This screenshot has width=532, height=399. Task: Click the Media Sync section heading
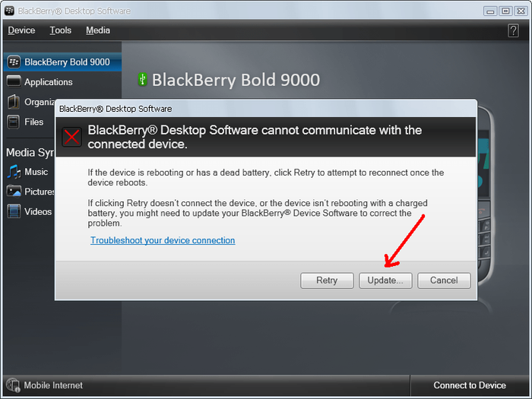[30, 153]
